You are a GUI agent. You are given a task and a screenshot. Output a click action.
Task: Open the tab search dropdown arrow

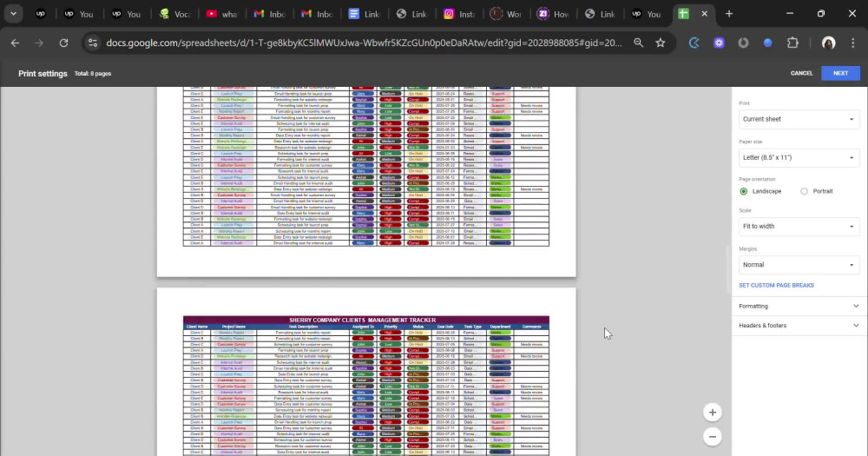point(13,14)
